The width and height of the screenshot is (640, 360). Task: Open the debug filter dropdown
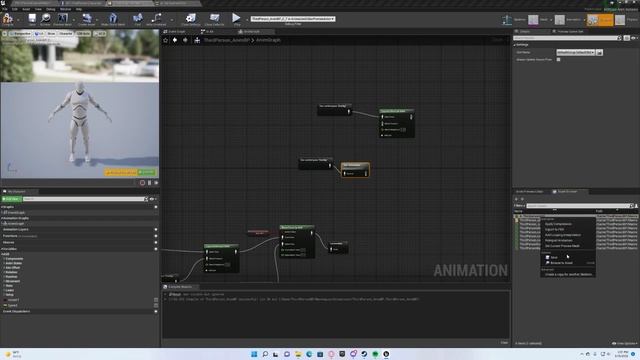pos(293,19)
